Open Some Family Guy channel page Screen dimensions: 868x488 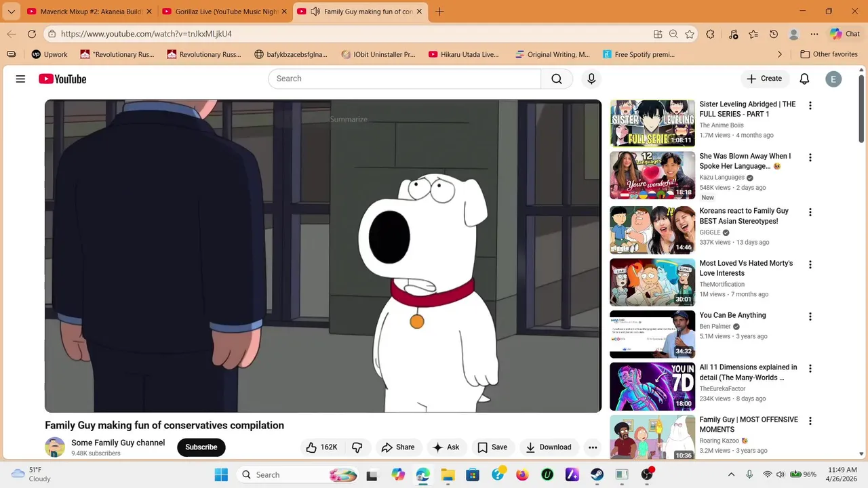pyautogui.click(x=118, y=443)
